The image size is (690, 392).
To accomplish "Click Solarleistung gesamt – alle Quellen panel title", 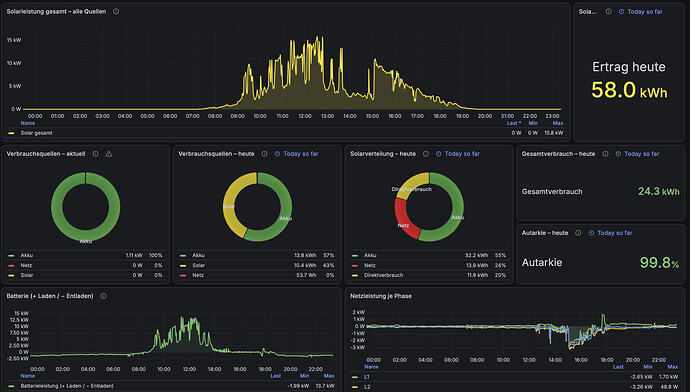I will [x=56, y=11].
